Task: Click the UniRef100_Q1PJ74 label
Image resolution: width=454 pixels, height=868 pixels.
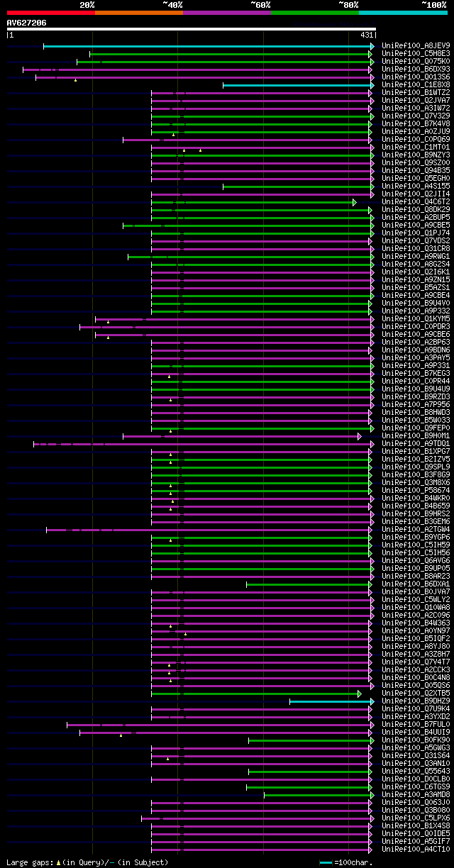Action: [x=416, y=233]
